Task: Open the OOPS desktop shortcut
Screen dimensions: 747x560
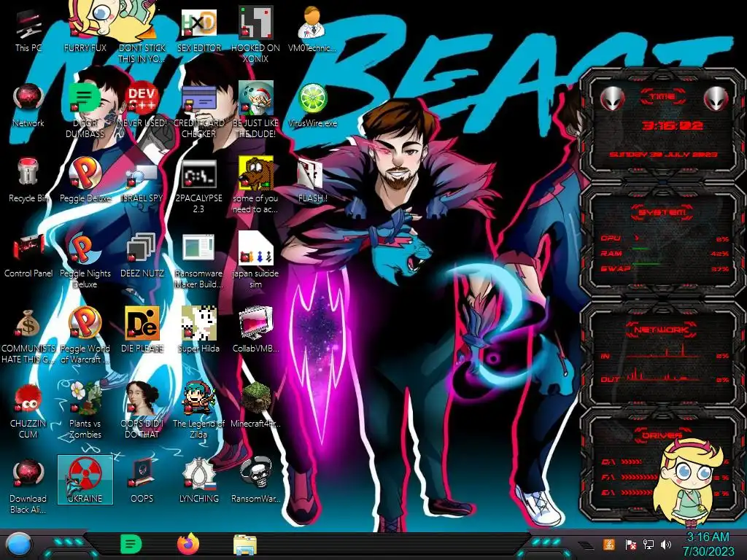Action: (x=142, y=481)
